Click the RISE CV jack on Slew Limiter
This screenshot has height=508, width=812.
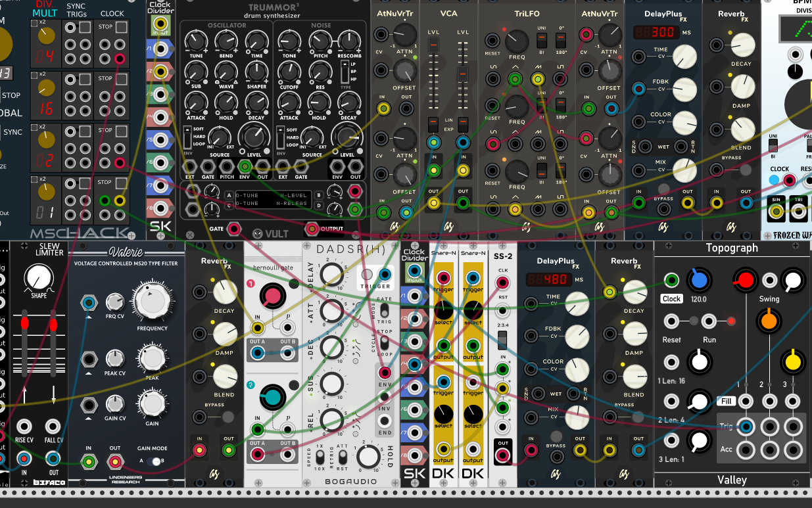(25, 427)
